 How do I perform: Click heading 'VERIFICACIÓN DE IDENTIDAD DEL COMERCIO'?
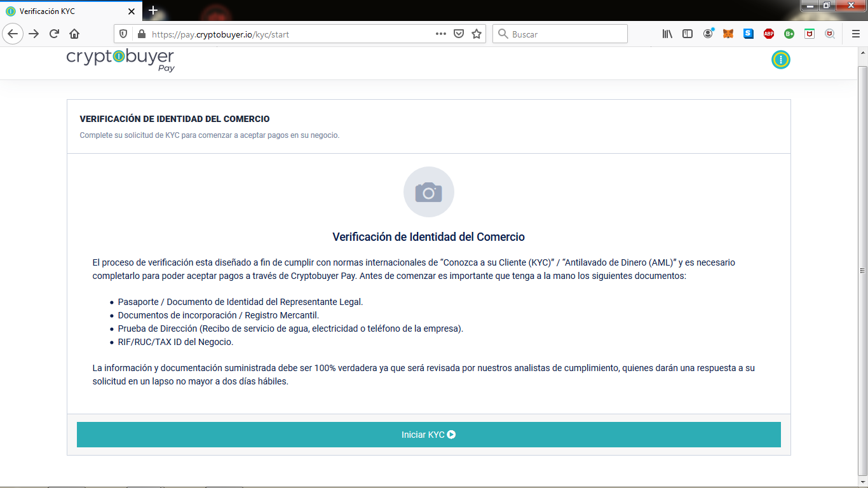[175, 119]
